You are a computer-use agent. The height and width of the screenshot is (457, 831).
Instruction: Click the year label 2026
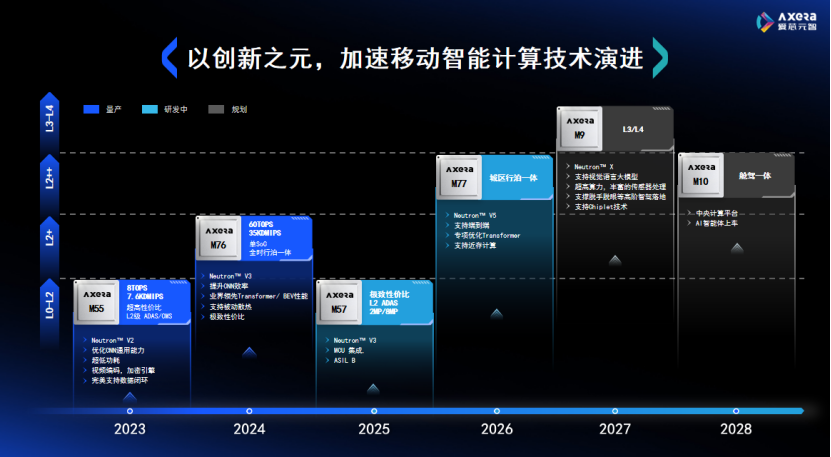tap(497, 428)
